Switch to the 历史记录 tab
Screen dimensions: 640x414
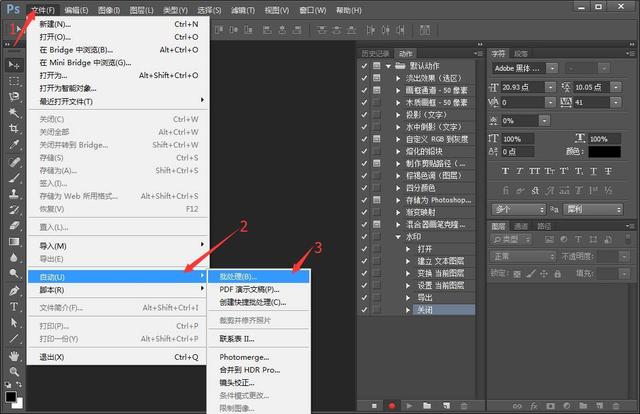[x=375, y=53]
